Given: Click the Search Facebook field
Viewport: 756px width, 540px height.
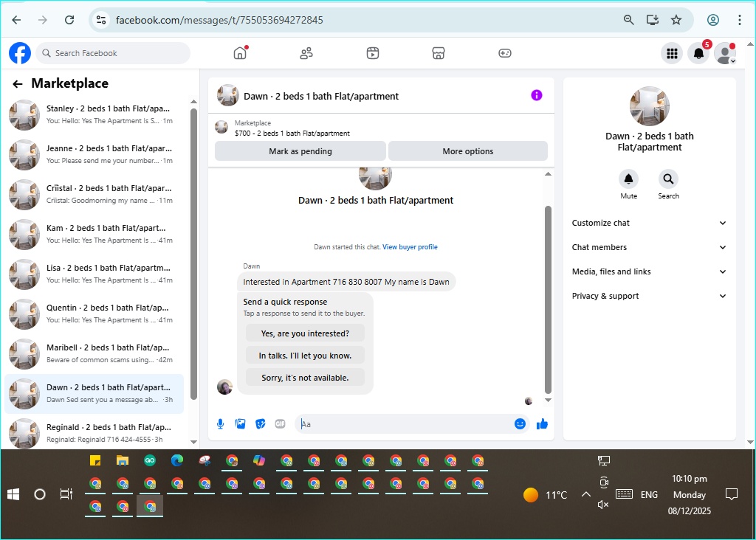Looking at the screenshot, I should [113, 53].
